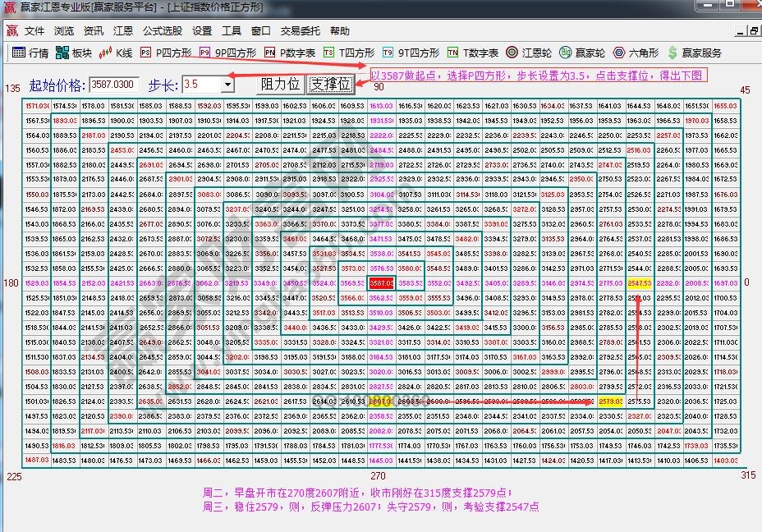Viewport: 762px width, 532px height.
Task: Open the K线 candlestick chart
Action: pos(116,53)
